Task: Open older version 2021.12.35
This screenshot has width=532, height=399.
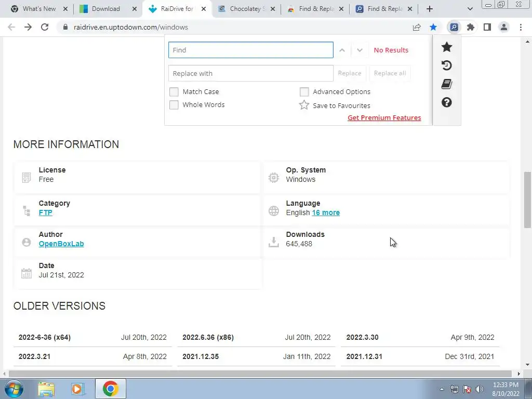Action: [x=201, y=356]
